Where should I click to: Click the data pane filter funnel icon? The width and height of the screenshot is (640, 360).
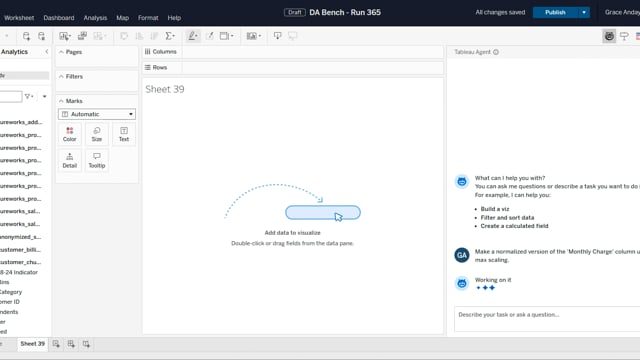coord(28,96)
